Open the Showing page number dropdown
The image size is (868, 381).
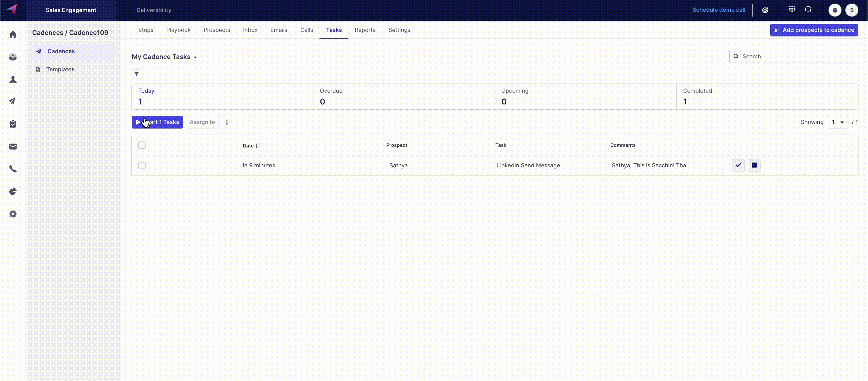(x=837, y=122)
